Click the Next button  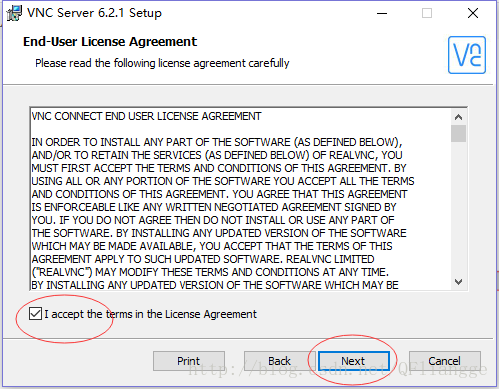(x=354, y=361)
